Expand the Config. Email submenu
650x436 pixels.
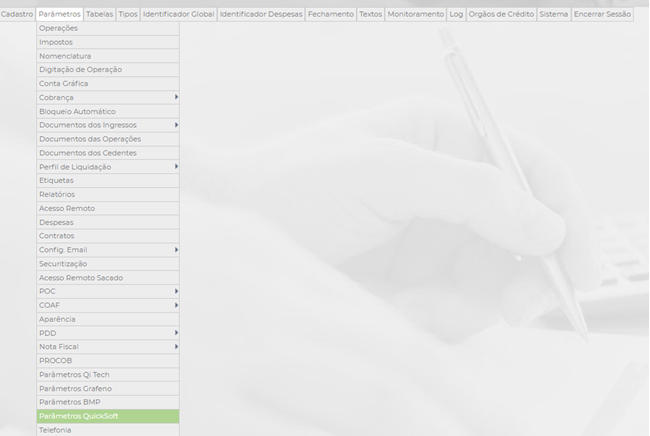click(107, 249)
